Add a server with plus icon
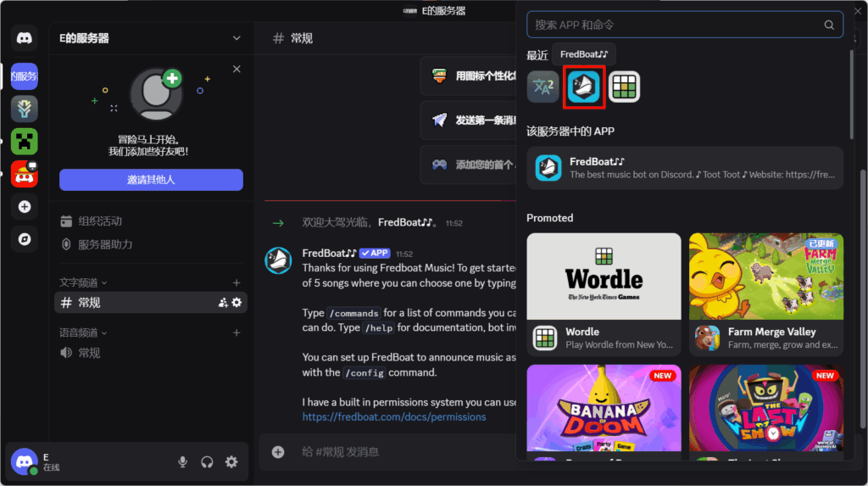 click(25, 207)
